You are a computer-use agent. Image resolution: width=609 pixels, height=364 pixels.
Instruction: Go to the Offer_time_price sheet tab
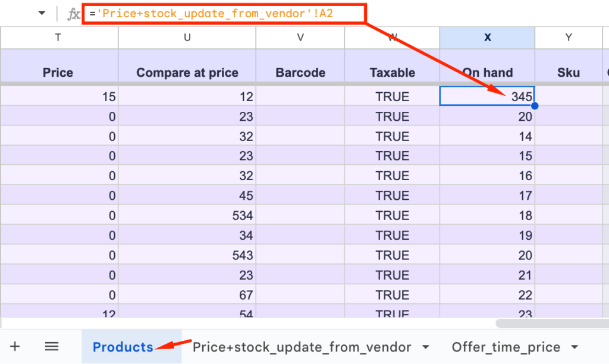click(506, 347)
